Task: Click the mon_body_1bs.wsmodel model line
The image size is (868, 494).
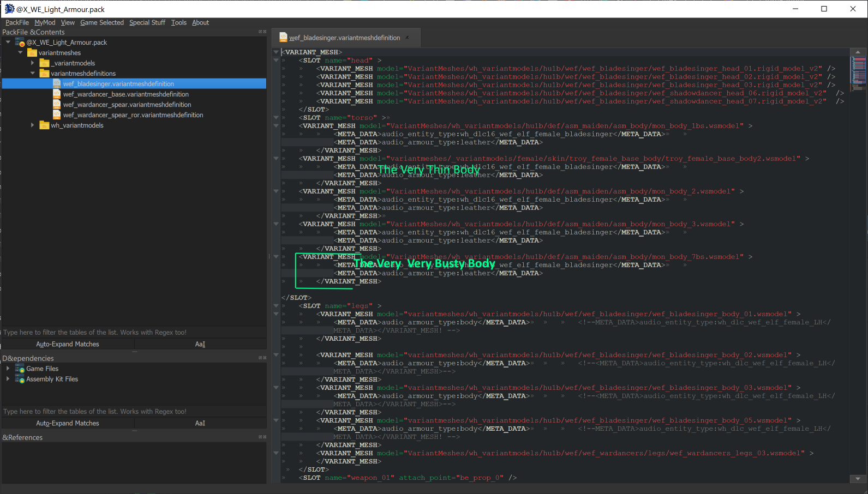Action: pyautogui.click(x=525, y=125)
